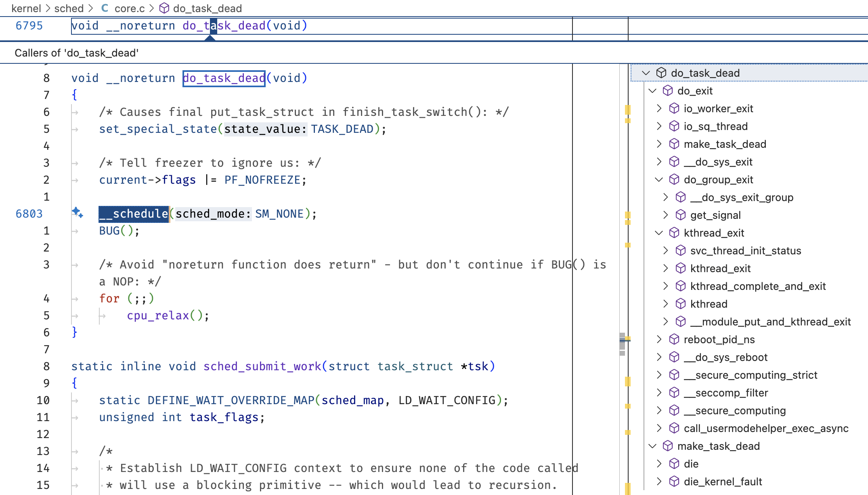This screenshot has width=868, height=495.
Task: Collapse the do_group_exit tree node
Action: click(659, 180)
